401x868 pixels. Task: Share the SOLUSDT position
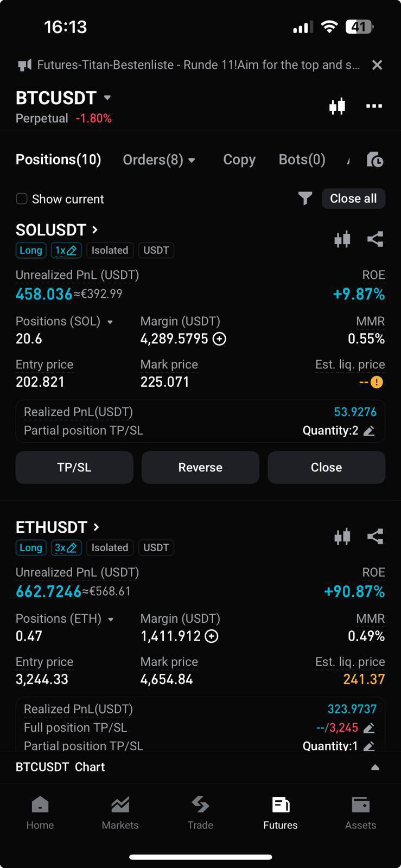click(375, 239)
